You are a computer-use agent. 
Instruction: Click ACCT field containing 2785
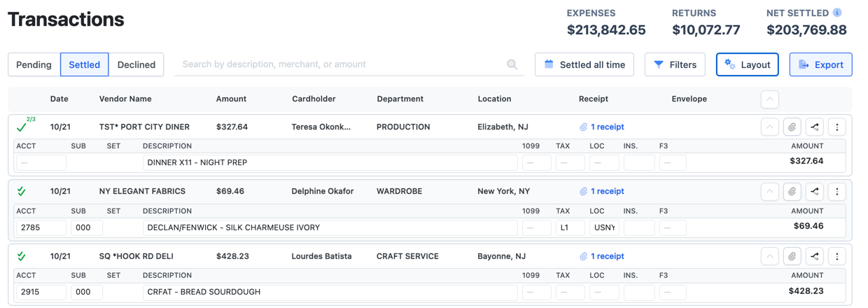(x=41, y=227)
